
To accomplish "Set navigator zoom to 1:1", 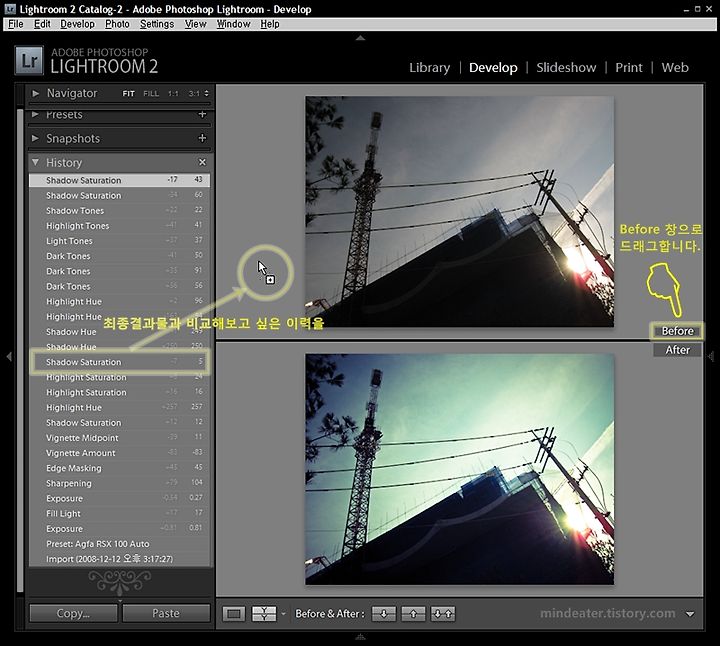I will click(x=173, y=94).
